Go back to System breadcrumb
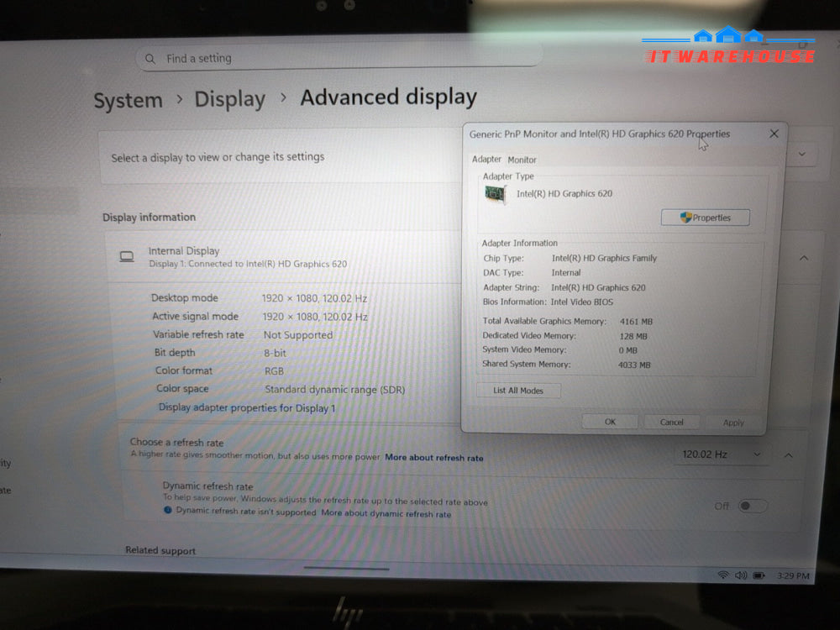The width and height of the screenshot is (840, 630). point(128,100)
